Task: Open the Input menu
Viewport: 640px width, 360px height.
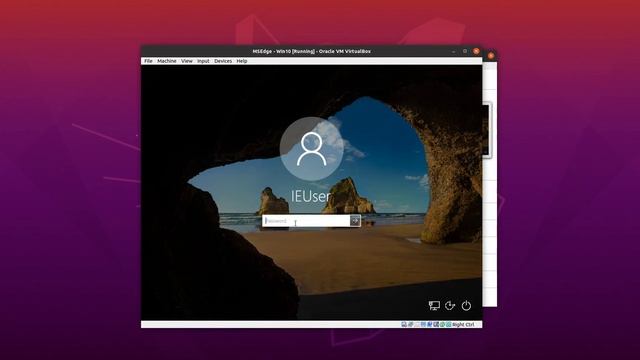Action: pos(203,61)
